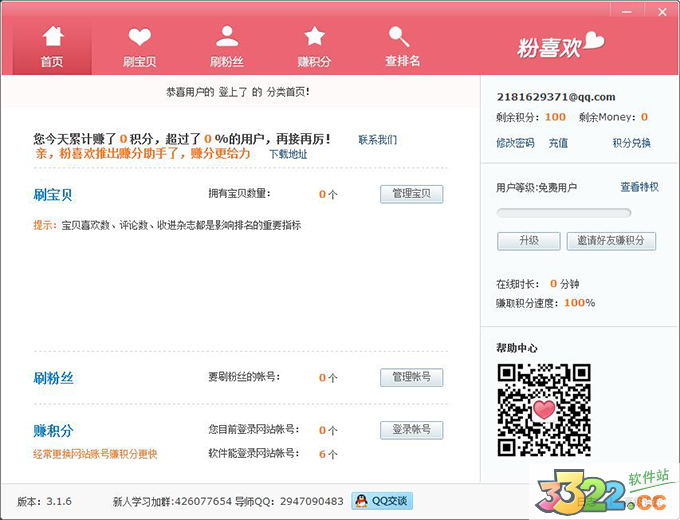
Task: Click the 刷宝贝 section heading
Action: (53, 195)
